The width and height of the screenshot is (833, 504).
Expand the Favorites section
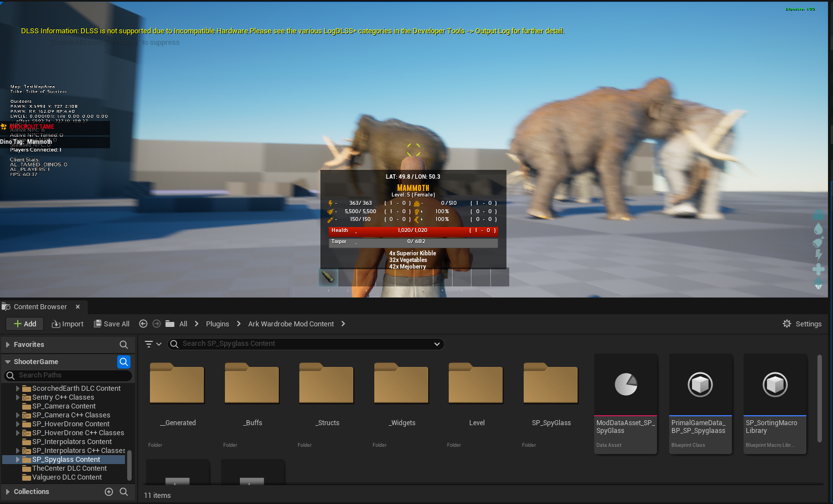tap(8, 345)
